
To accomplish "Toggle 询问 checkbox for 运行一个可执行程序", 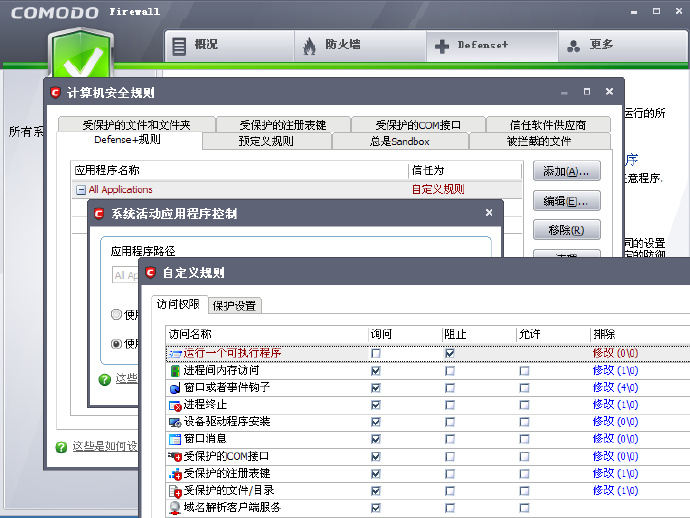I will 376,353.
